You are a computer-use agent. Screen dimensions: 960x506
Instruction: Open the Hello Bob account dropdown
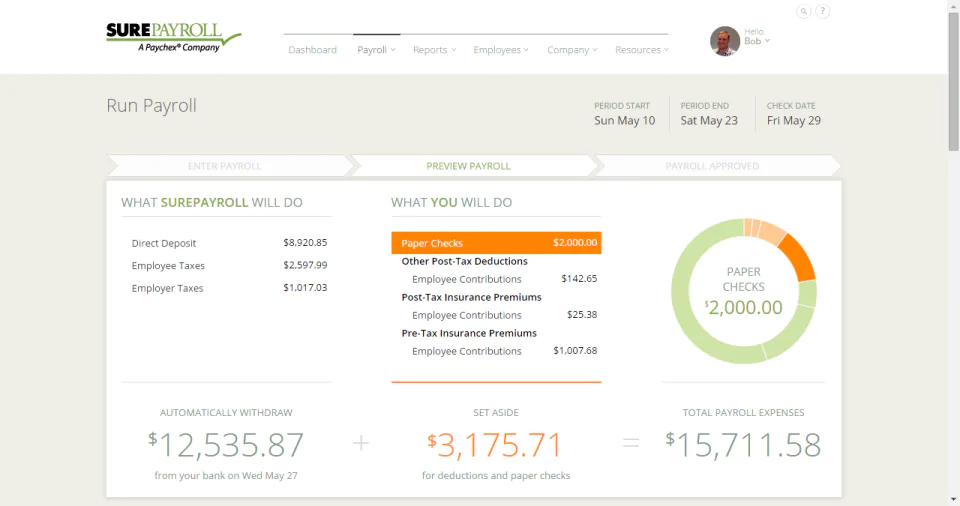tap(757, 37)
